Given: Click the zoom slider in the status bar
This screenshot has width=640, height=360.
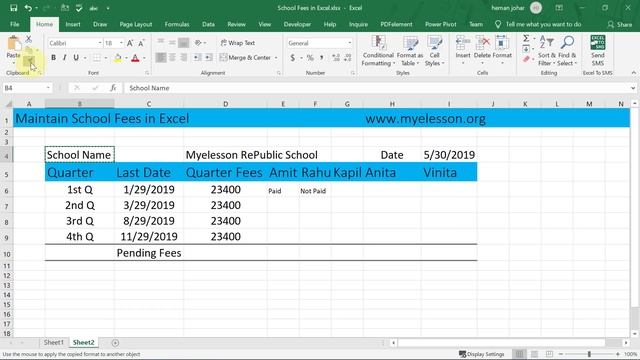Looking at the screenshot, I should pyautogui.click(x=589, y=354).
